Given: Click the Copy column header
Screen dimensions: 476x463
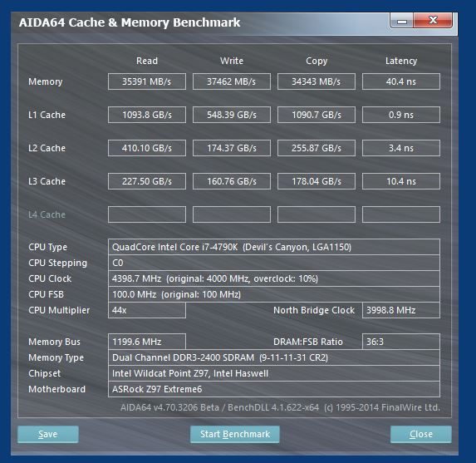Looking at the screenshot, I should (x=317, y=61).
